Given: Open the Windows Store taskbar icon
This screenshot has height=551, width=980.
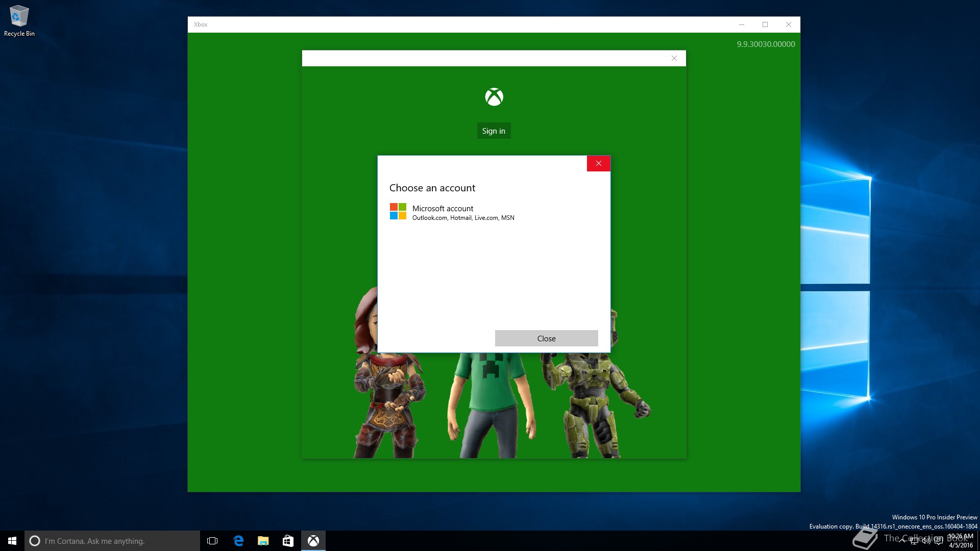Looking at the screenshot, I should point(288,541).
